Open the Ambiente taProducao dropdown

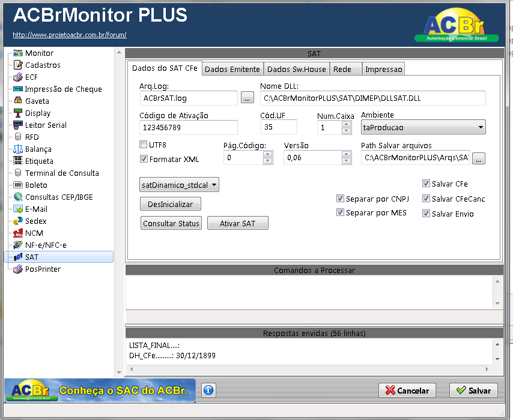tap(423, 127)
